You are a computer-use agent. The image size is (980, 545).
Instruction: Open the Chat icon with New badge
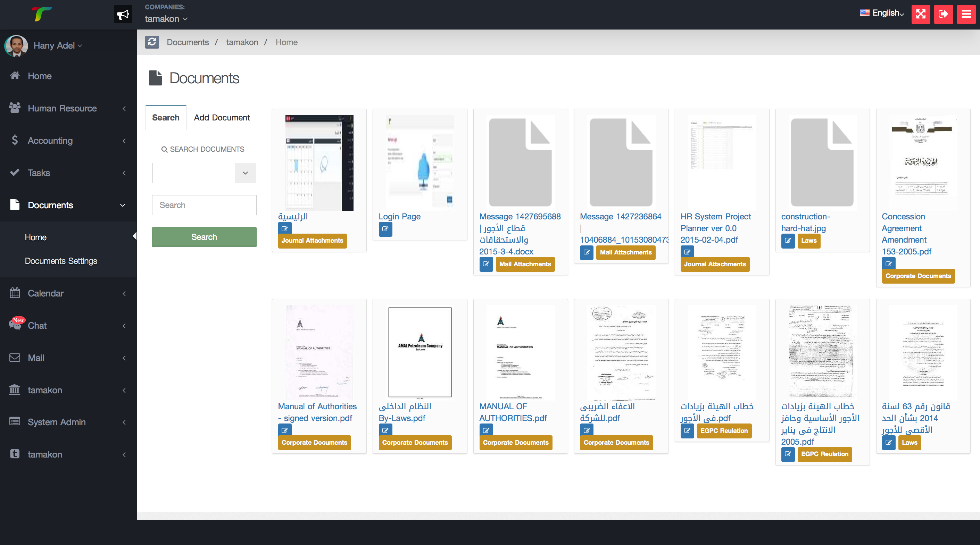[15, 325]
